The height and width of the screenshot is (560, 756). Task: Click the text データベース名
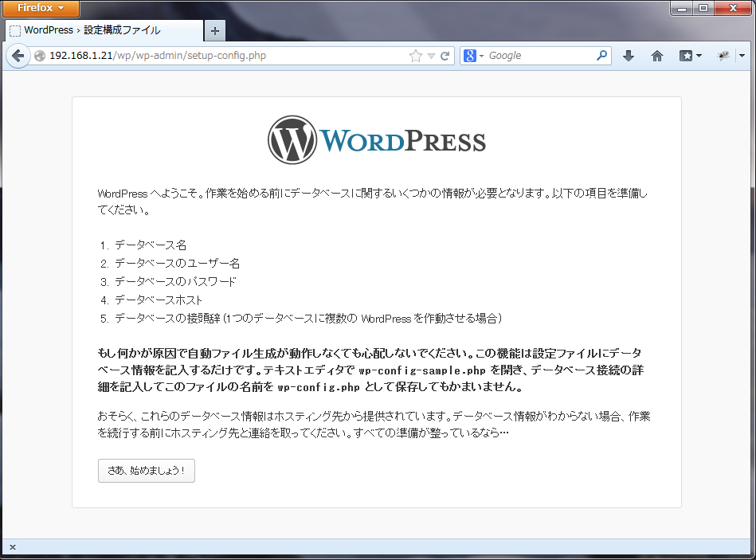(x=151, y=245)
